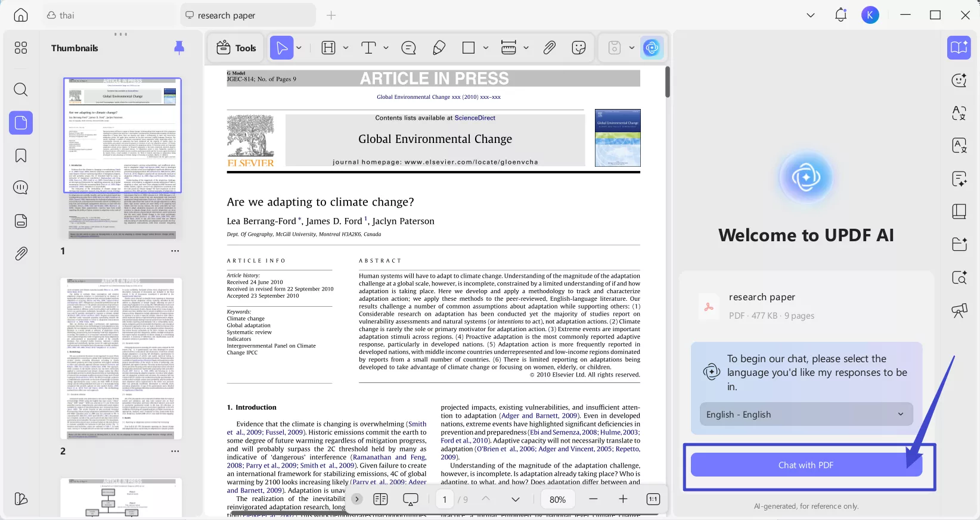This screenshot has width=980, height=520.
Task: Select the pencil drawing tool
Action: tap(439, 48)
